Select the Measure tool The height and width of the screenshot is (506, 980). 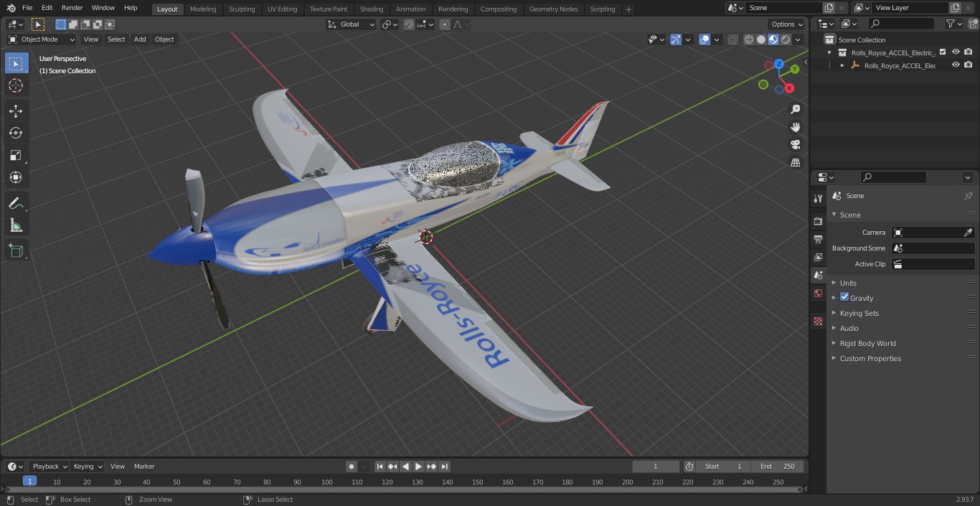coord(16,226)
